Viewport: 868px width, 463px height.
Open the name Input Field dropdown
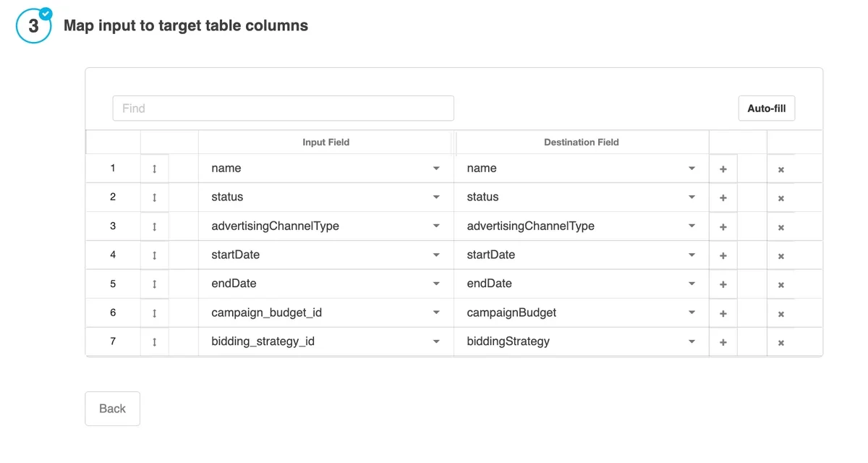[436, 168]
